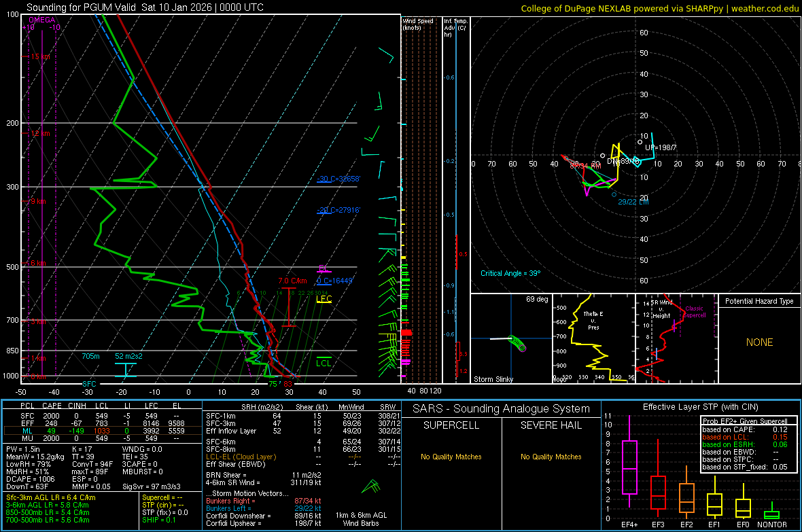Click the '0 C=16449' freezing level label

pos(334,281)
